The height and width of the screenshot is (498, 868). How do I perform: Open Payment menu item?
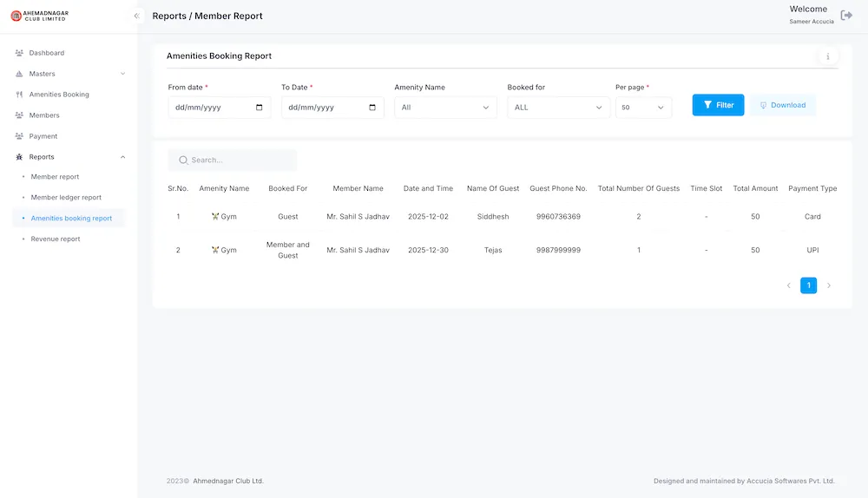pyautogui.click(x=43, y=136)
